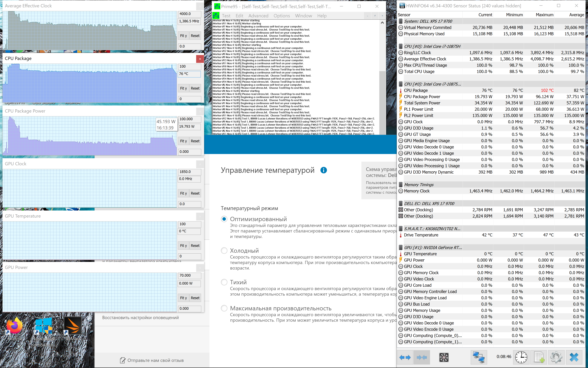Select the Холодный thermal mode
The image size is (588, 368).
[x=224, y=250]
